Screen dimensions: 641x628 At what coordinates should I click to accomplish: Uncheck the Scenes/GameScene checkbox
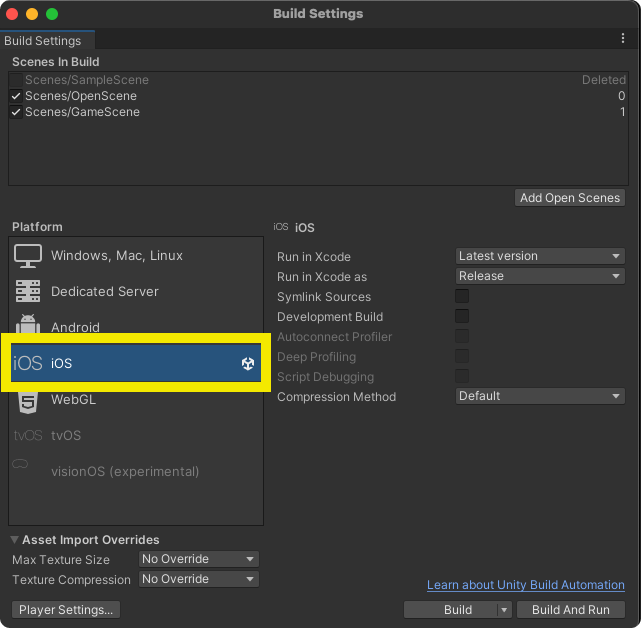tap(16, 112)
